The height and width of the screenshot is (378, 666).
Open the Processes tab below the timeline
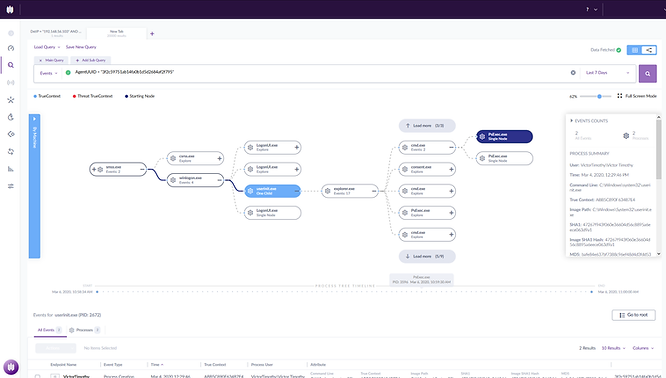coord(85,330)
